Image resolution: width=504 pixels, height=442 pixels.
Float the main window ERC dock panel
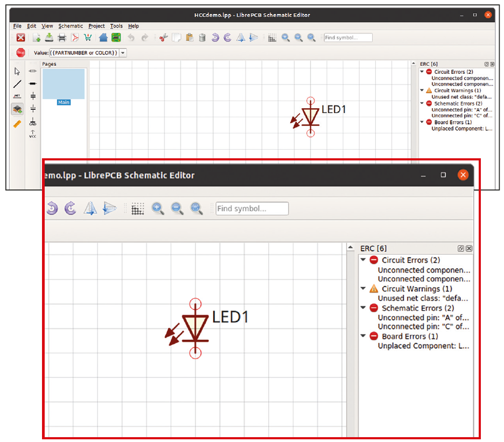point(487,64)
